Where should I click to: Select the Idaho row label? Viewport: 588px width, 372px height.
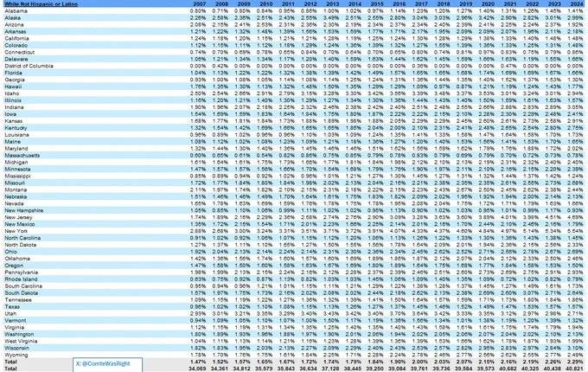(x=11, y=93)
